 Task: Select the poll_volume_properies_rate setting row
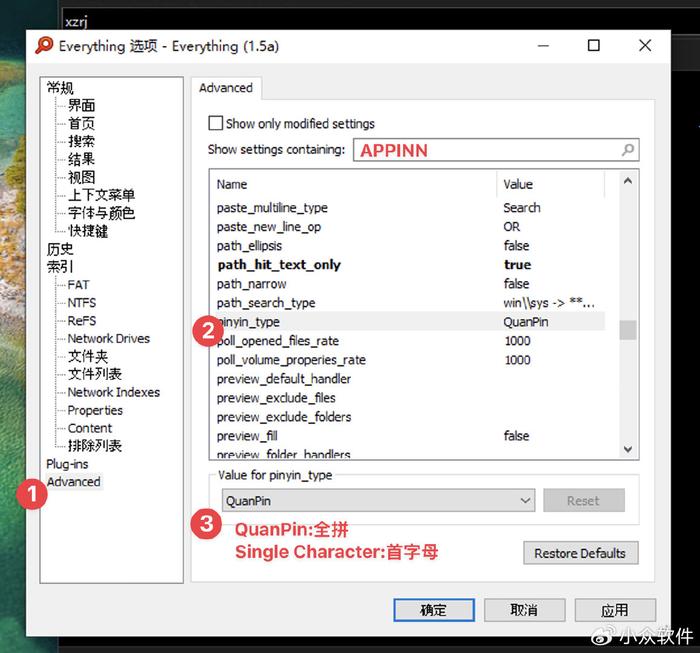407,360
